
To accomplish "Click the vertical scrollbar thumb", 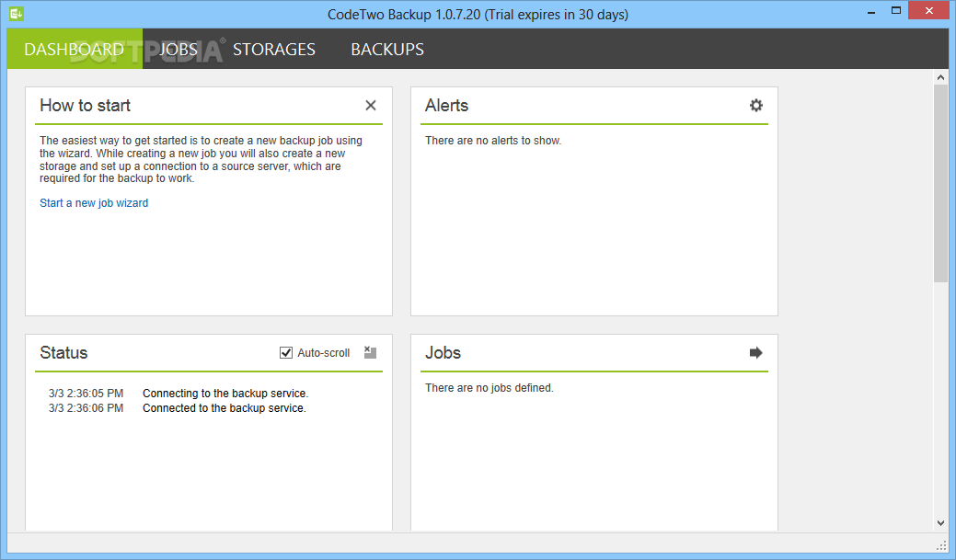I will [940, 183].
